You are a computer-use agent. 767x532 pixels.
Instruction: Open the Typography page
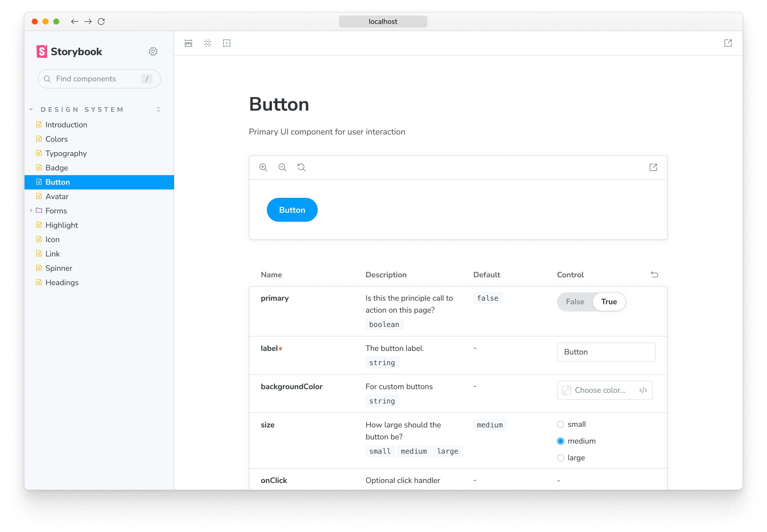66,153
